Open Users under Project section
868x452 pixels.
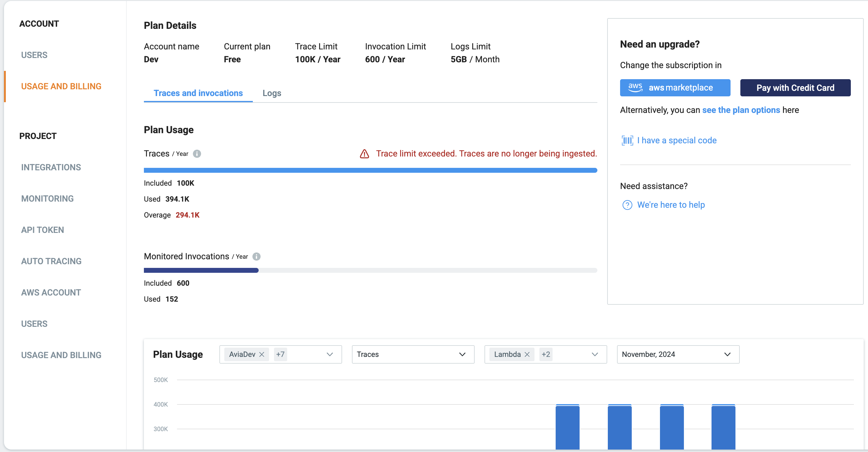[x=34, y=324]
